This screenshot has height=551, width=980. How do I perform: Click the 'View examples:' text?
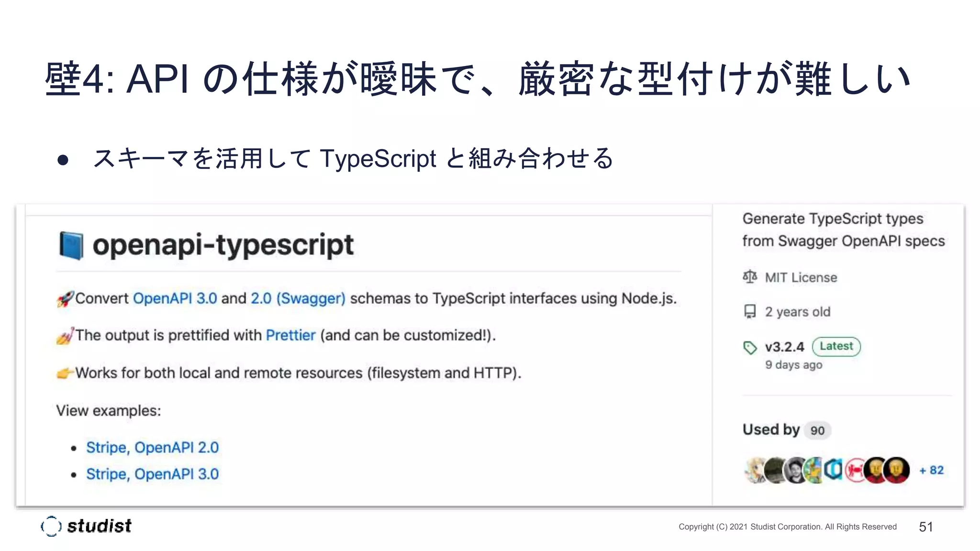109,410
